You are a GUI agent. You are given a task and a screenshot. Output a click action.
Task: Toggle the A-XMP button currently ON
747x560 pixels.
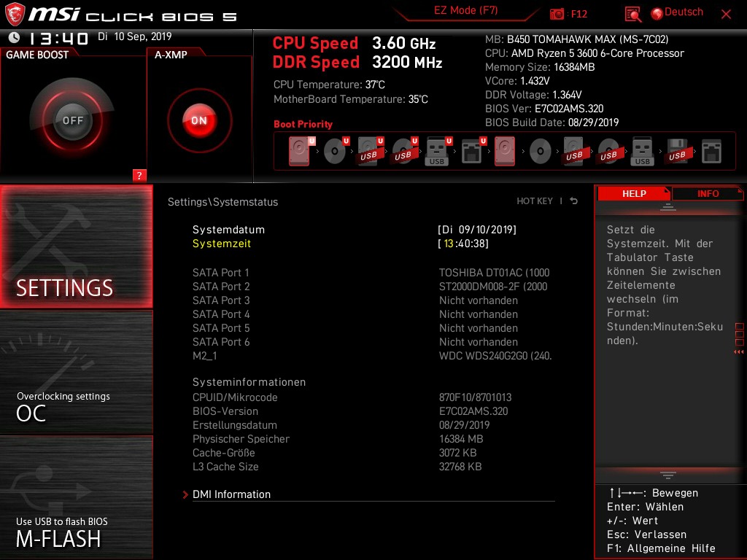199,120
